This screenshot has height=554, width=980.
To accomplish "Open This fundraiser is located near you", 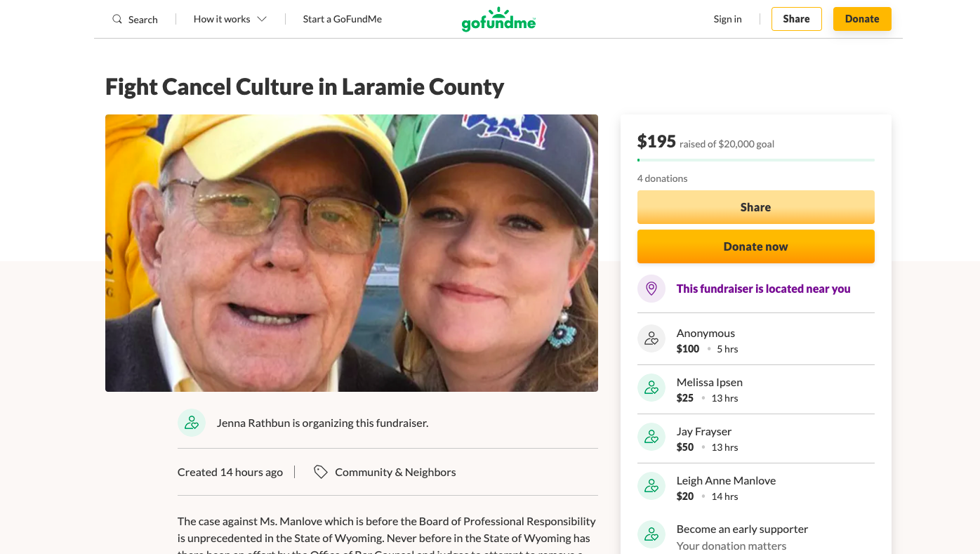I will click(763, 289).
